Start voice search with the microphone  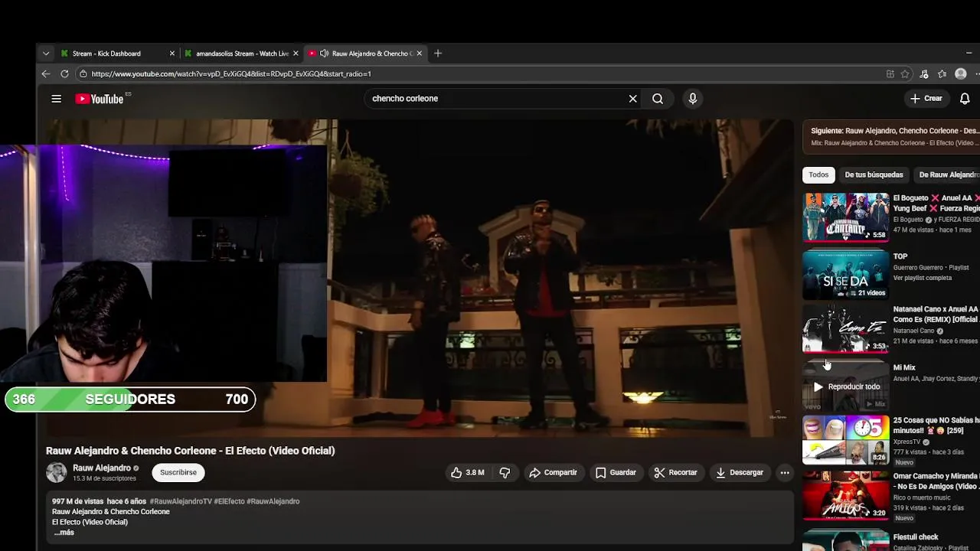(x=692, y=99)
